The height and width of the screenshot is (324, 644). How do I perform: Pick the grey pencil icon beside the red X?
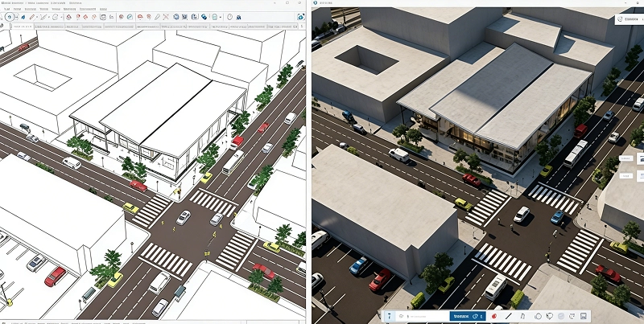(157, 17)
